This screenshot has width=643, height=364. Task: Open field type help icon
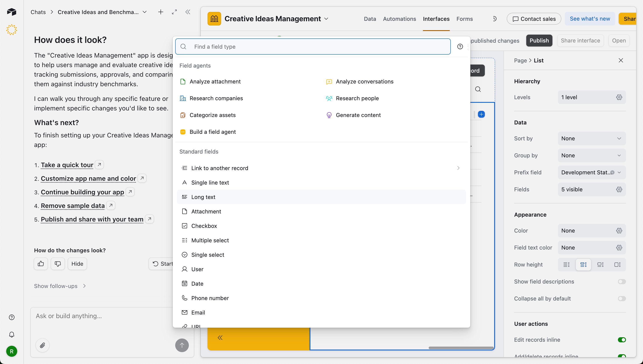coord(460,47)
